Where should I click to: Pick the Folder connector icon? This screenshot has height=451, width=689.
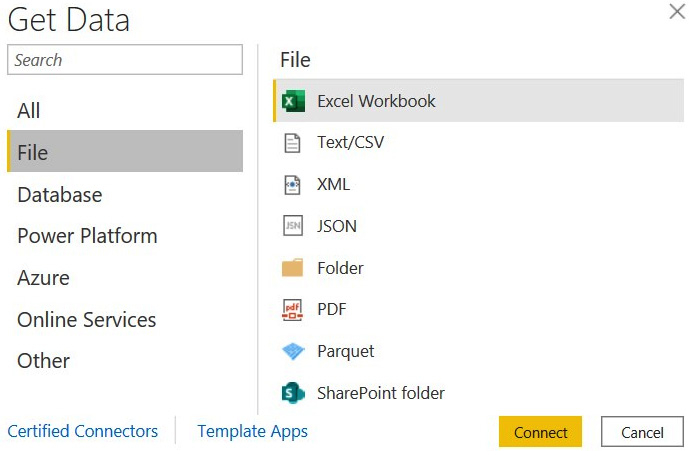click(293, 267)
